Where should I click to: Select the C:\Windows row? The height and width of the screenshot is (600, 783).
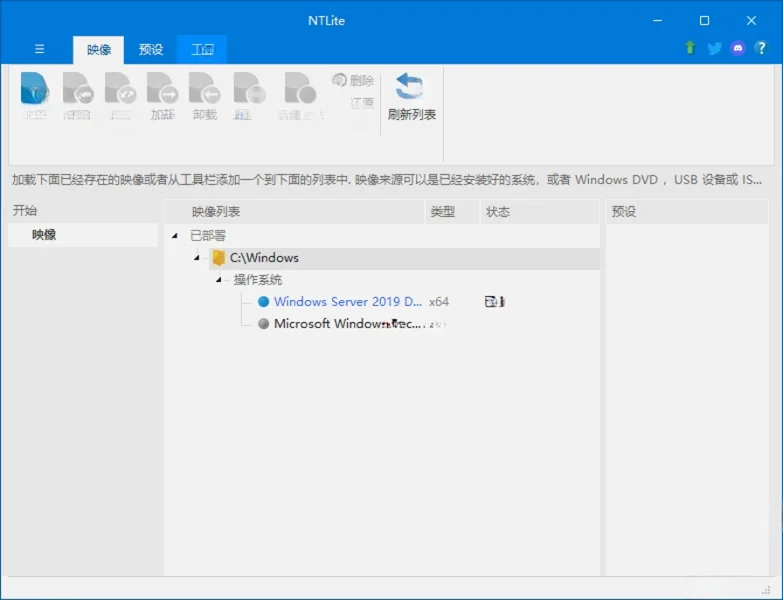coord(404,258)
